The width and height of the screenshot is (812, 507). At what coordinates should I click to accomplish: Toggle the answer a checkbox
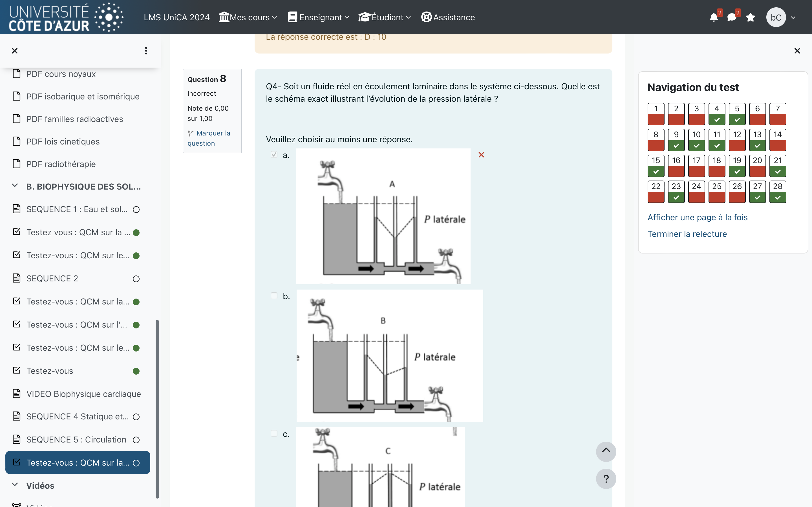[274, 155]
